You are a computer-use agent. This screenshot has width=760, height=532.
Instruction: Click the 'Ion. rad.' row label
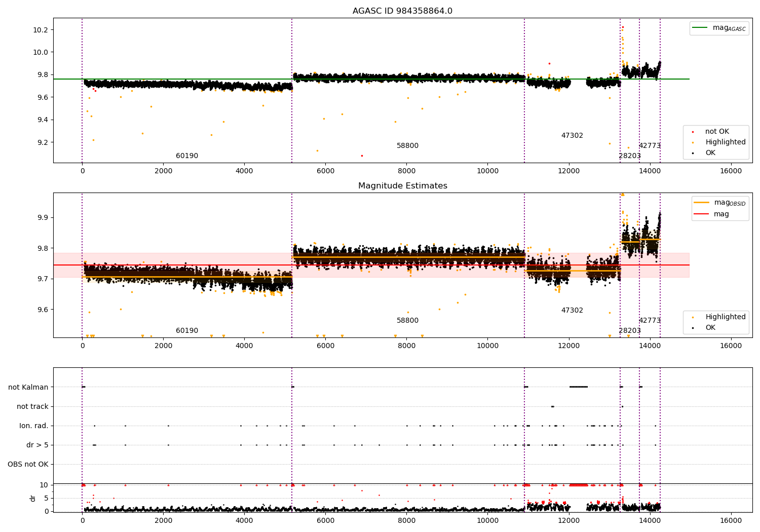(x=34, y=426)
